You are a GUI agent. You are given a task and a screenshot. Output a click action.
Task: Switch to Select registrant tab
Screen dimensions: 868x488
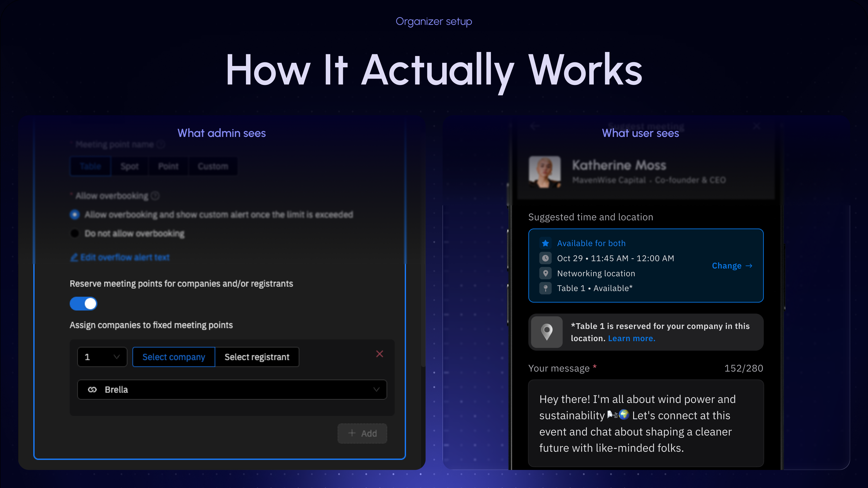[257, 357]
